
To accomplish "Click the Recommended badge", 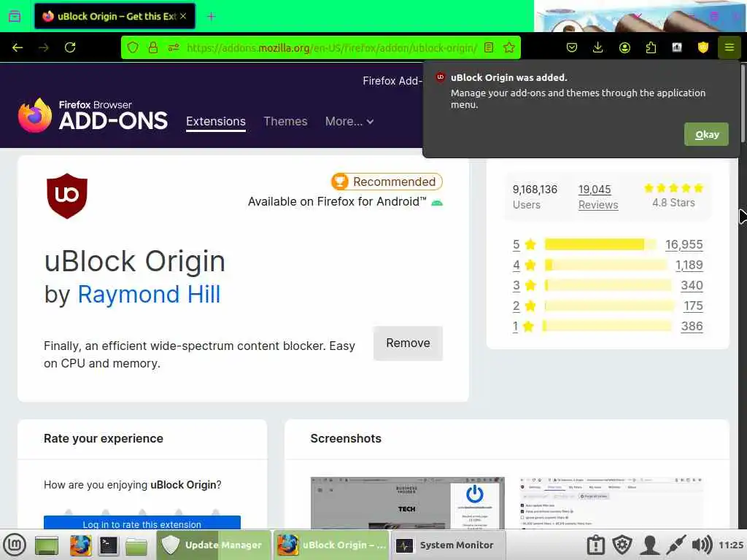I will point(387,182).
